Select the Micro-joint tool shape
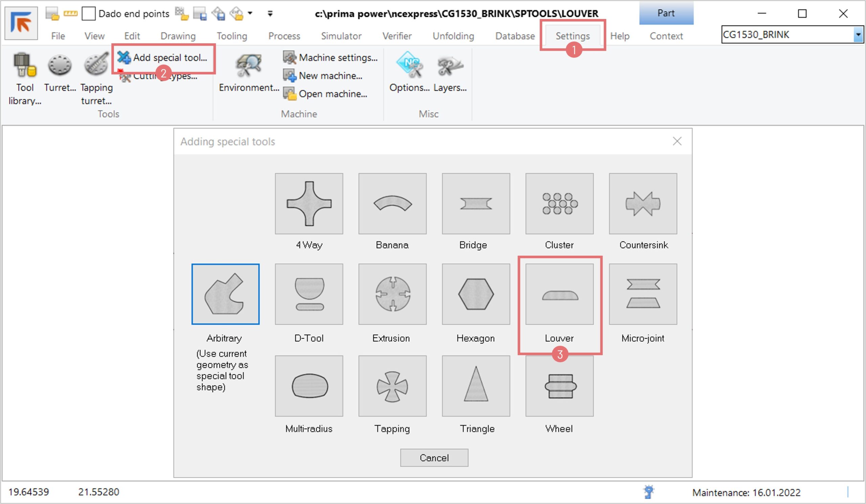 pyautogui.click(x=643, y=294)
